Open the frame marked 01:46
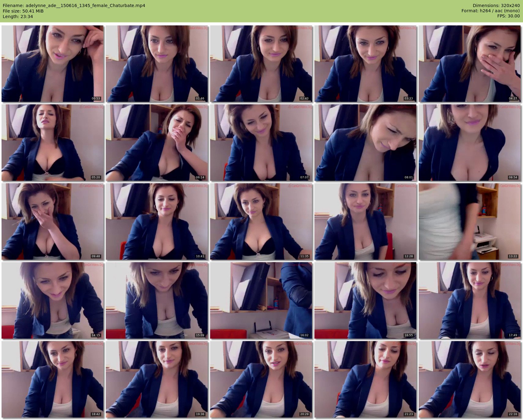523x420 pixels. 157,64
